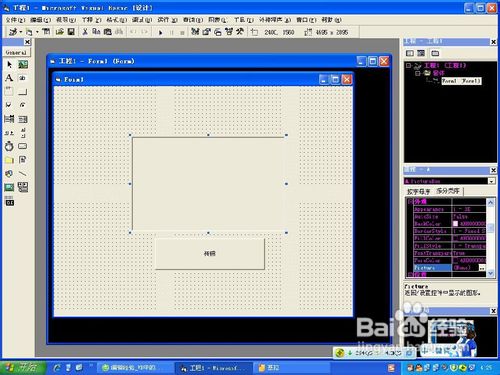The width and height of the screenshot is (500, 375).
Task: Click the Open Project toolbar icon
Action: tap(60, 32)
